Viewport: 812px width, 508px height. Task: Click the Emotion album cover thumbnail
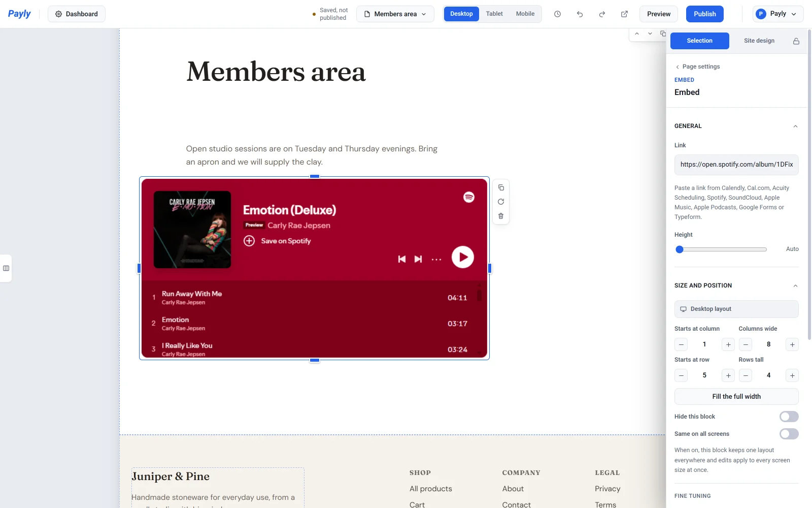click(x=192, y=230)
